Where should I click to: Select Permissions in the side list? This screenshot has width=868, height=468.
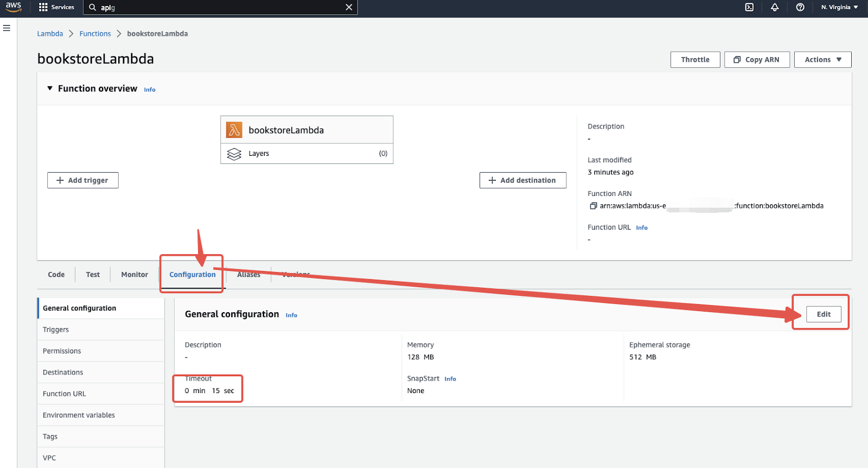pyautogui.click(x=101, y=351)
